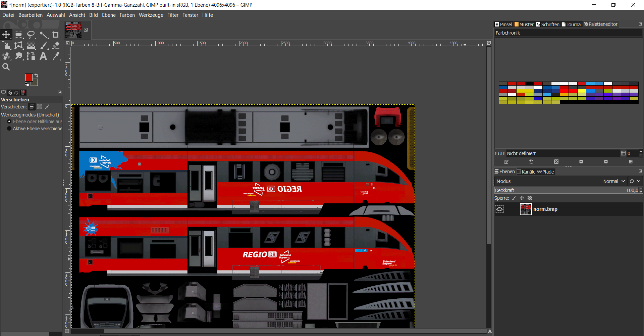
Task: Select the Text tool
Action: [x=43, y=56]
